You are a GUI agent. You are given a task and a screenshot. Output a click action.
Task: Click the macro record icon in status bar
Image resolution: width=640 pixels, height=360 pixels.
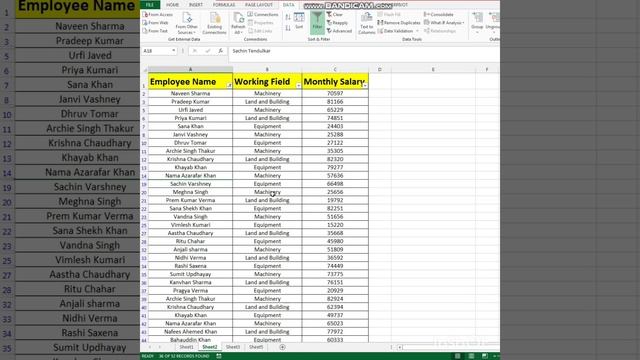(x=219, y=356)
